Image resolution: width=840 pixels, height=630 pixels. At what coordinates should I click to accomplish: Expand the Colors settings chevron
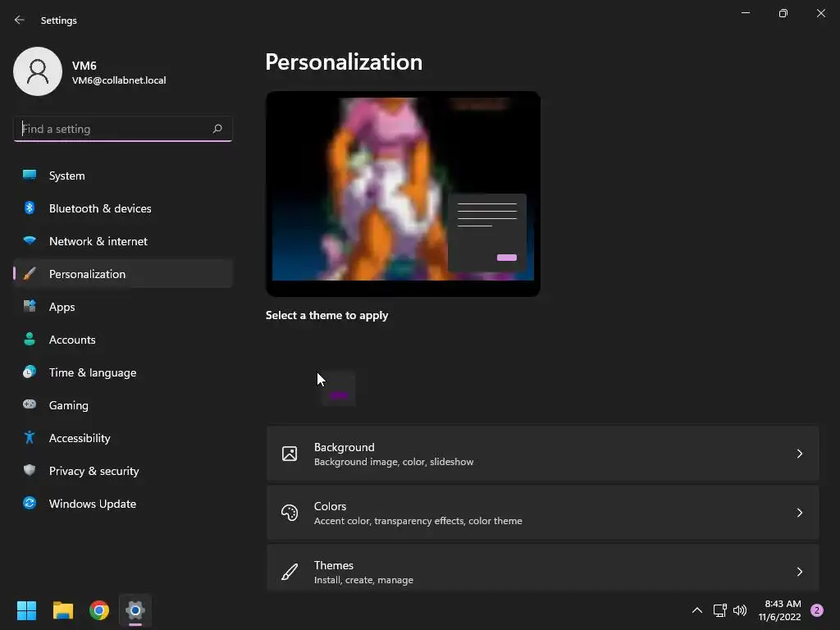[799, 513]
